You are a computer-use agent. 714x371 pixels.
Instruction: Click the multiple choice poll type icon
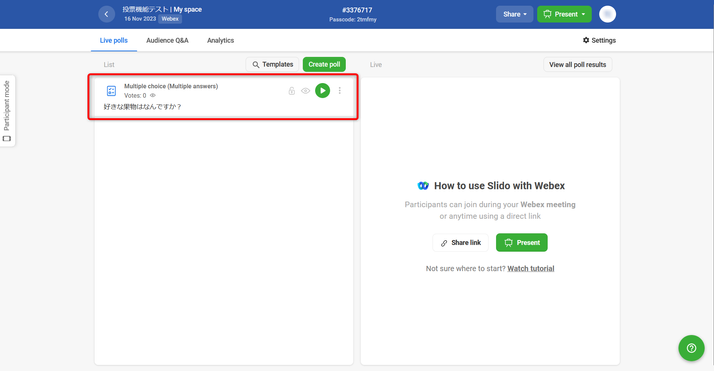[x=111, y=91]
